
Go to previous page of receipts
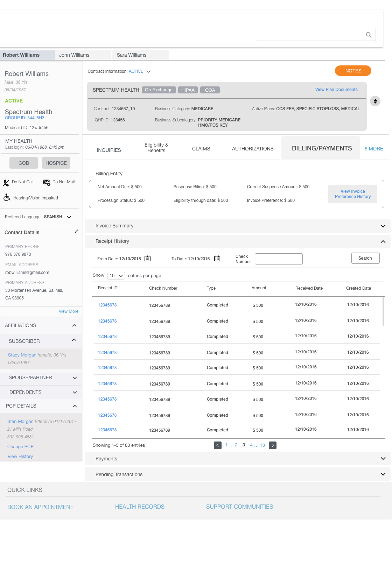[218, 445]
